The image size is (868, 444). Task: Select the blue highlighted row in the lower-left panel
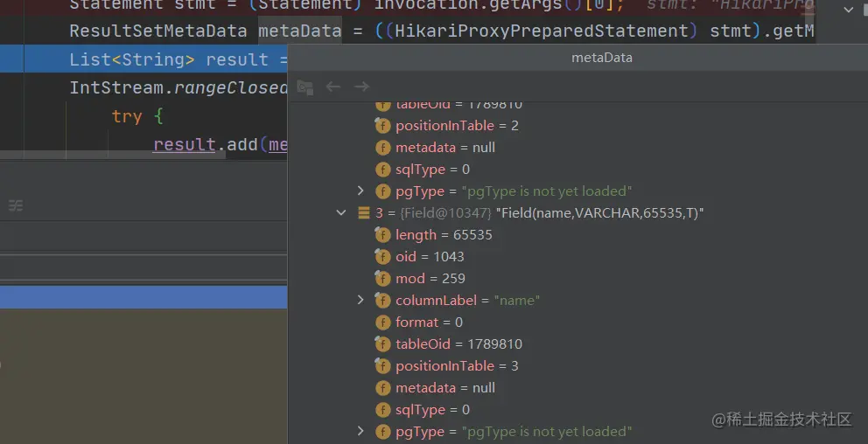tap(143, 297)
